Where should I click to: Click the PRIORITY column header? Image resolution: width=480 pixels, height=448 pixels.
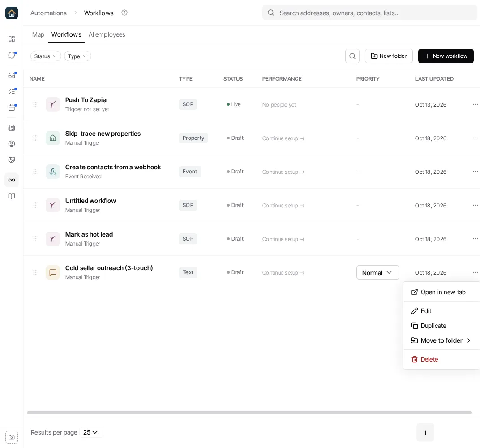pyautogui.click(x=368, y=79)
